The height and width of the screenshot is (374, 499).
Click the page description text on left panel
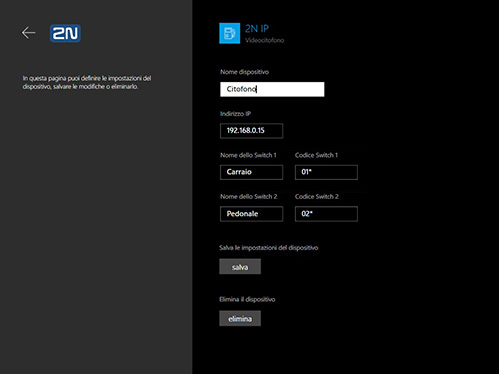pyautogui.click(x=87, y=82)
